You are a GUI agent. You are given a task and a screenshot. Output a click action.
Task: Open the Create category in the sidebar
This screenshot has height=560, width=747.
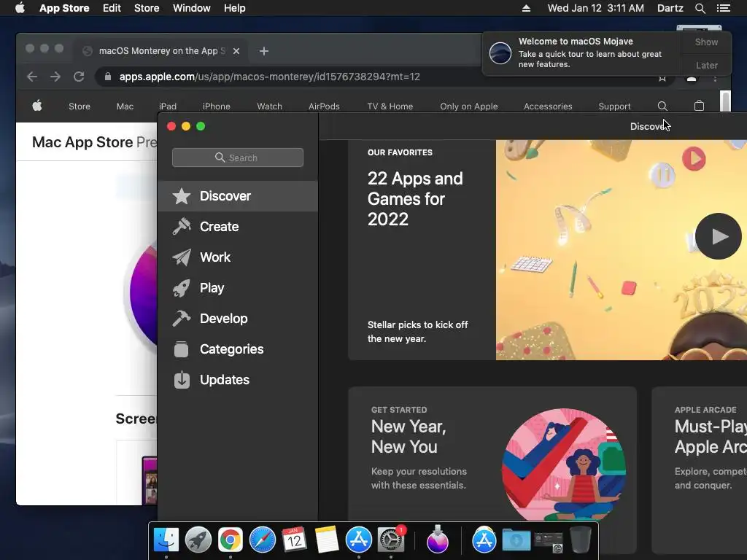coord(238,227)
